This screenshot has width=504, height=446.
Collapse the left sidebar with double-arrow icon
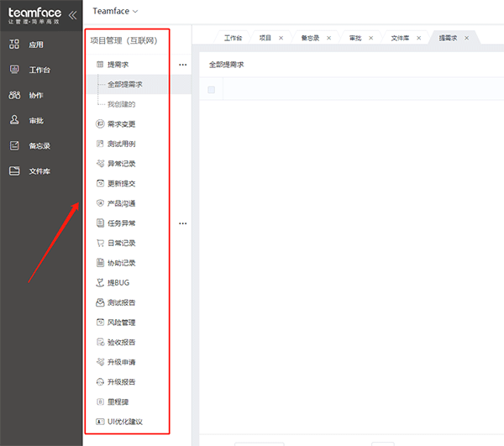pyautogui.click(x=72, y=15)
